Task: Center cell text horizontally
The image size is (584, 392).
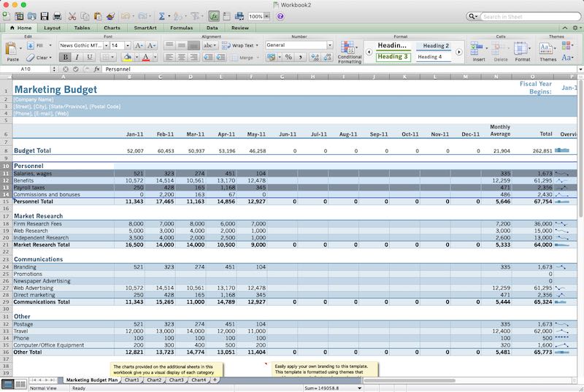Action: (x=181, y=58)
